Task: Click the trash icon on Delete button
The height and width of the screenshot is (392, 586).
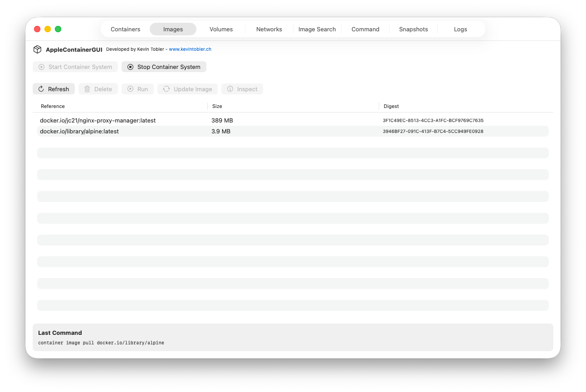Action: click(x=87, y=89)
